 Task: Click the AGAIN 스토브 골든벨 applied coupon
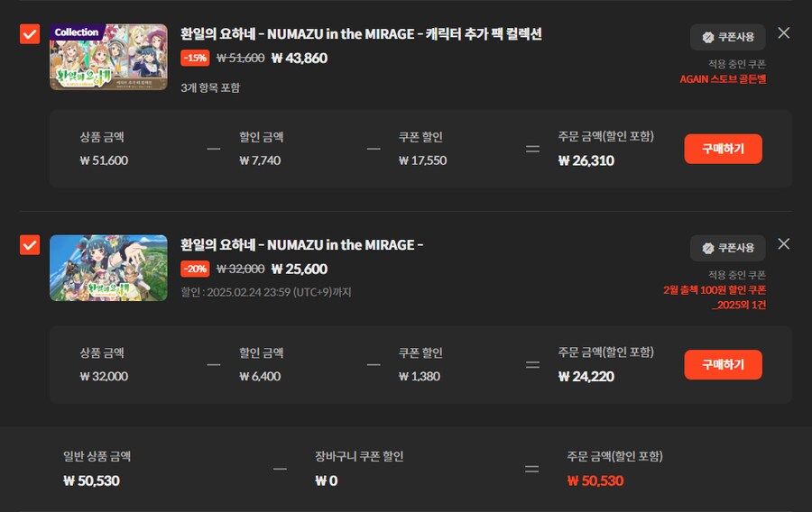point(723,79)
